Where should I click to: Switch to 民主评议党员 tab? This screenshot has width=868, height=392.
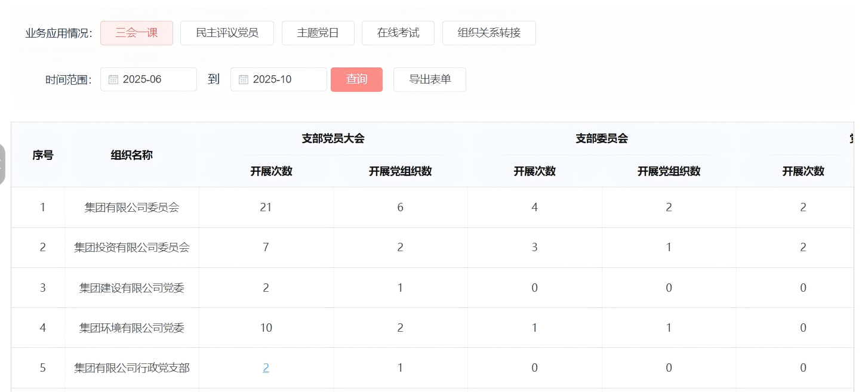click(x=227, y=33)
